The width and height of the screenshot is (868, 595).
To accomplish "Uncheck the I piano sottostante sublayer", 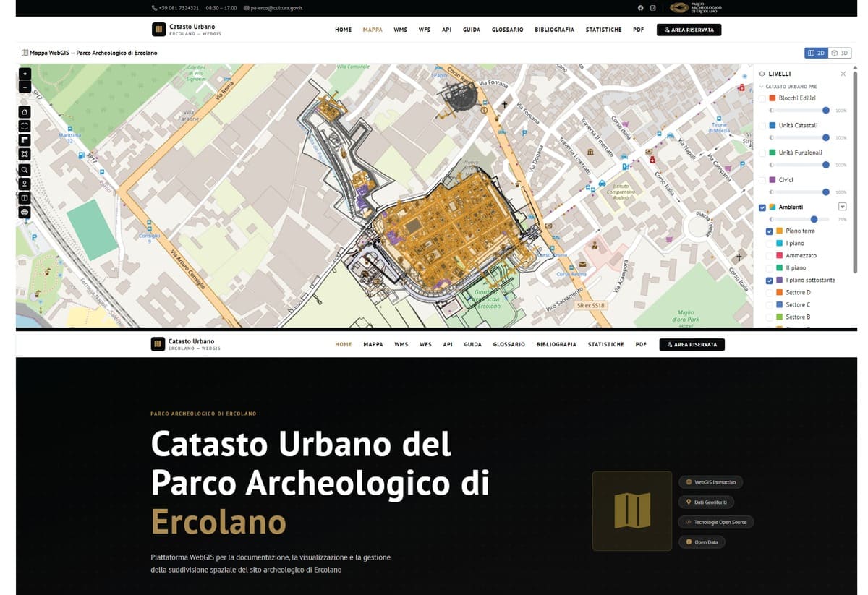I will pos(769,280).
